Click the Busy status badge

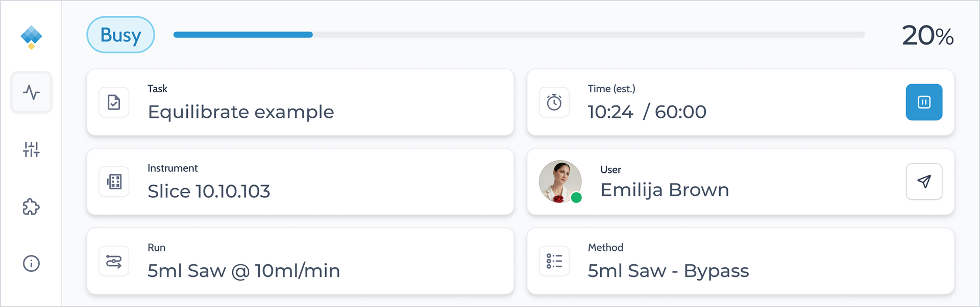120,35
